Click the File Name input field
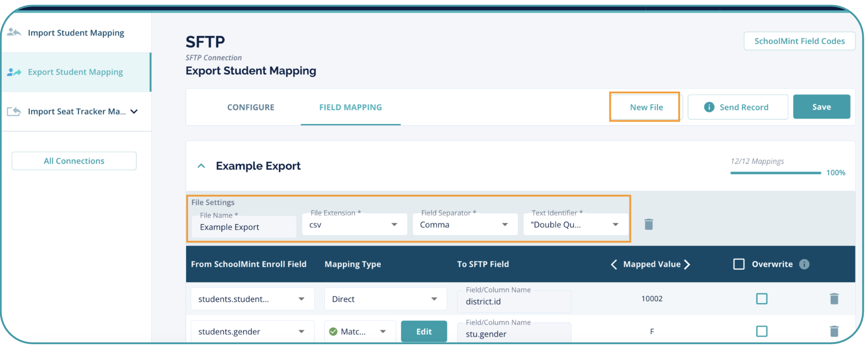 point(244,227)
